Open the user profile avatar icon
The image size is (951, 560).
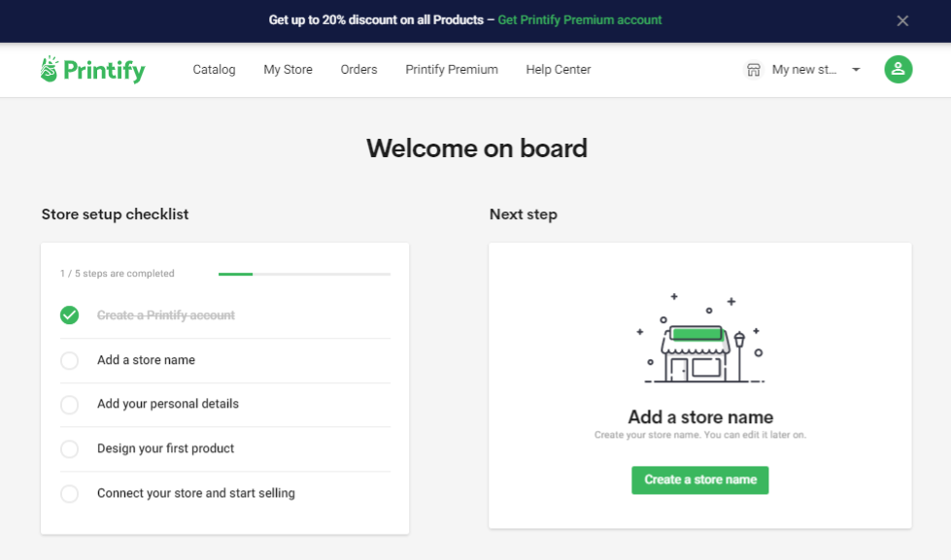click(898, 69)
